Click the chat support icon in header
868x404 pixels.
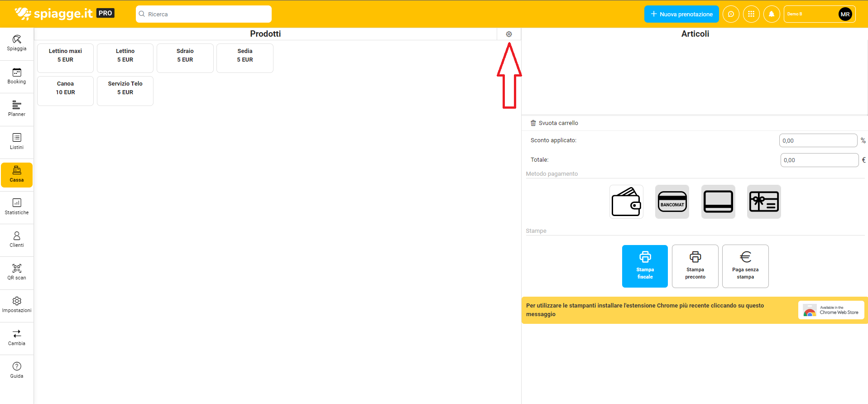click(x=731, y=14)
